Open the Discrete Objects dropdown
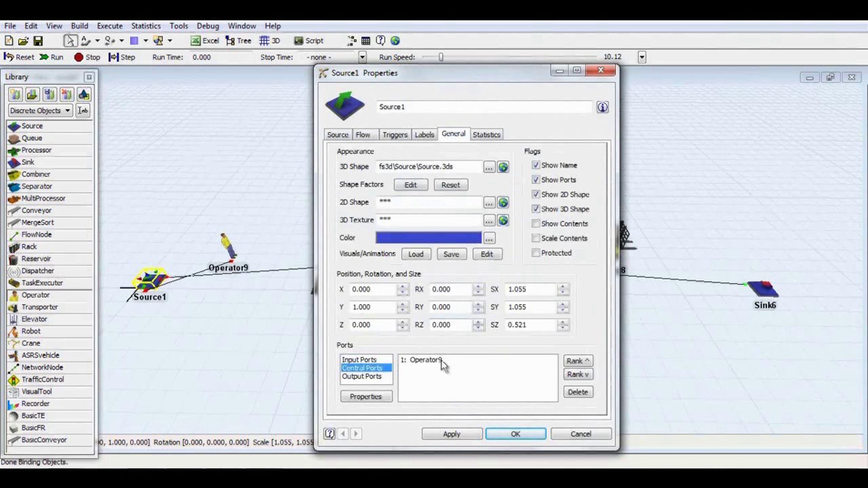Image resolution: width=868 pixels, height=488 pixels. [x=40, y=111]
